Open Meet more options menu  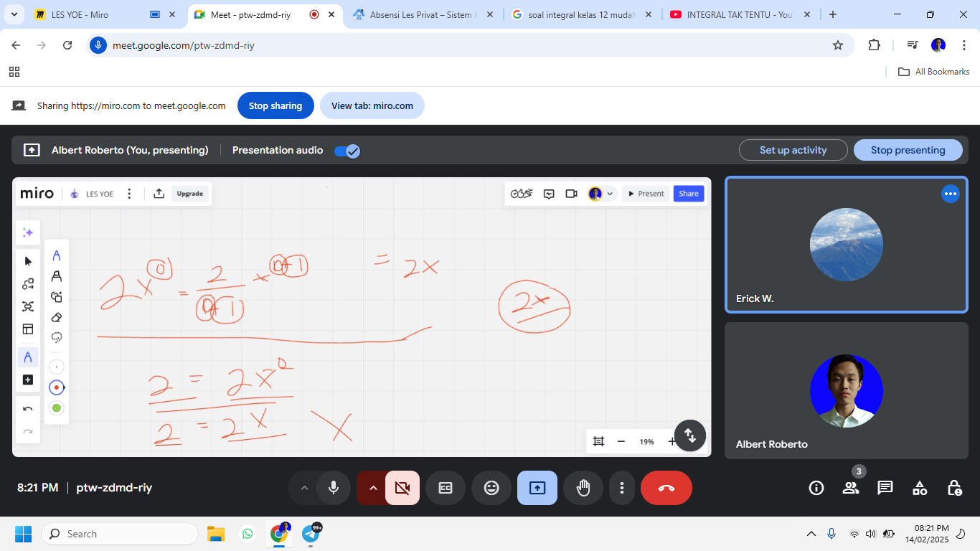click(x=622, y=488)
